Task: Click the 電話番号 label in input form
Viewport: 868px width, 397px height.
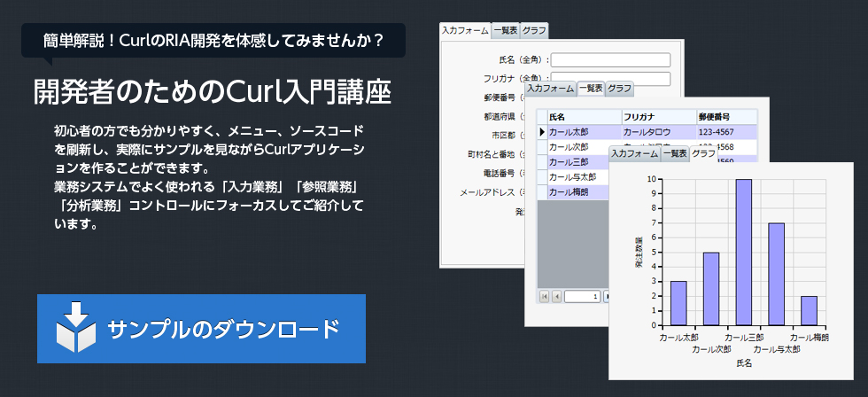Action: [500, 174]
